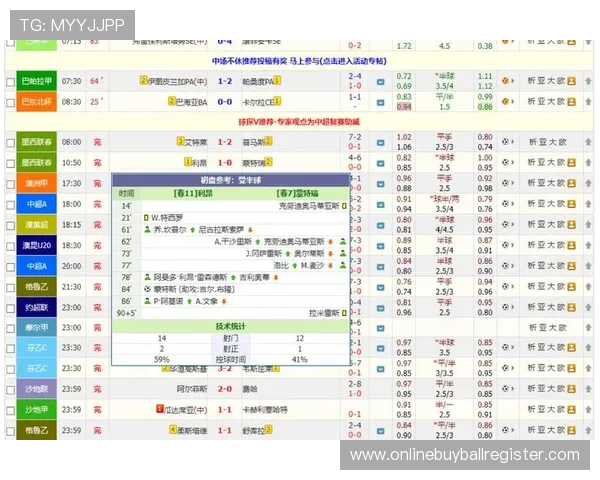Open 析 analysis link in 巴帕拉甲 row

pyautogui.click(x=532, y=81)
